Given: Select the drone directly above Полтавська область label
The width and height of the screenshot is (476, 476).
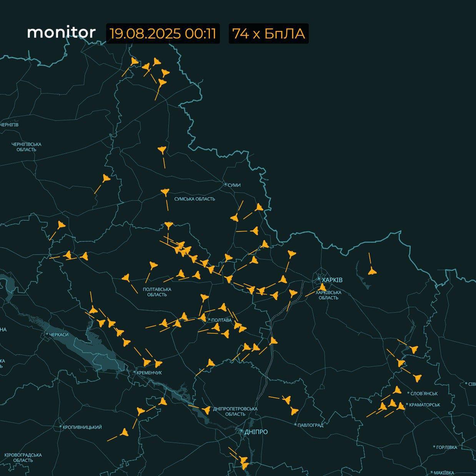Looking at the screenshot, I should pyautogui.click(x=153, y=265).
